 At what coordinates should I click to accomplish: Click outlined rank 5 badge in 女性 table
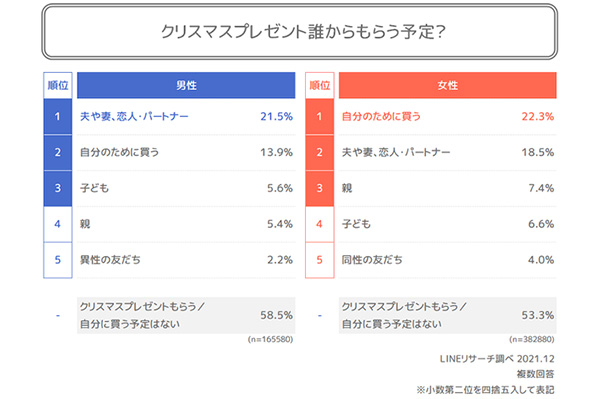(320, 260)
